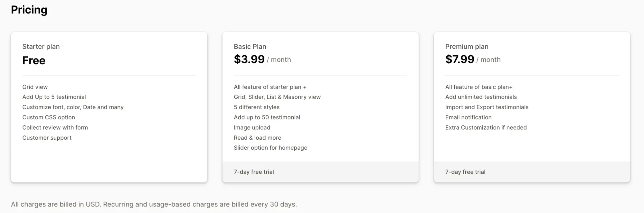Click the Basic Plan 7-day free trial footer
Screen dimensions: 644x213
[254, 172]
